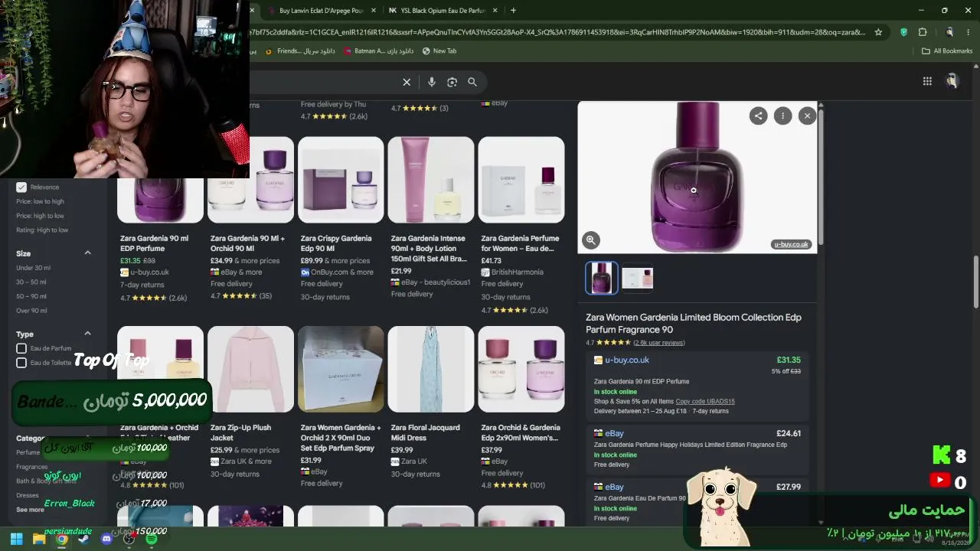The width and height of the screenshot is (980, 551).
Task: Open File Explorer from the taskbar
Action: click(39, 539)
